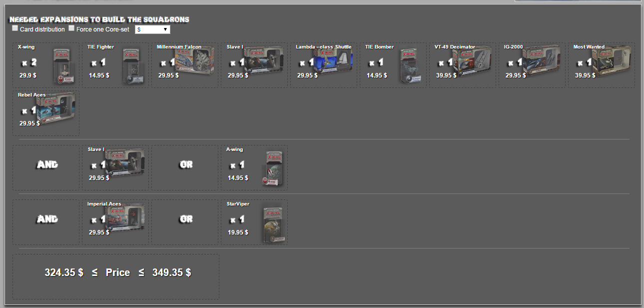The width and height of the screenshot is (644, 308).
Task: Click the X-wing price '29.9 $'
Action: [28, 75]
